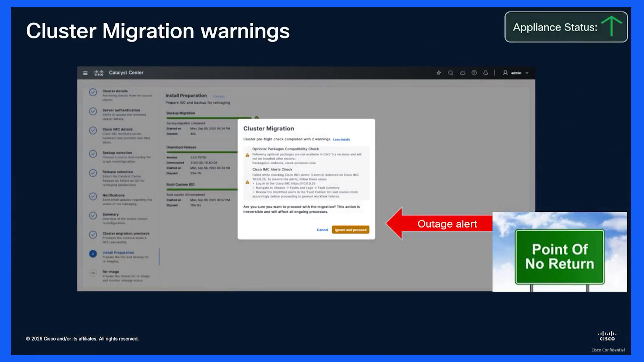Open Install Preparation step label
The height and width of the screenshot is (362, 644).
[x=118, y=253]
